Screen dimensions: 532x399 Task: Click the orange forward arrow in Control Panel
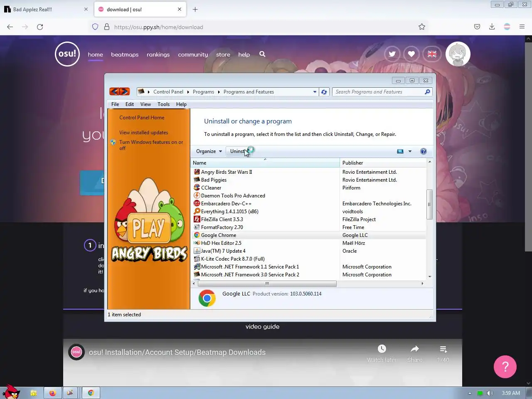(x=125, y=91)
